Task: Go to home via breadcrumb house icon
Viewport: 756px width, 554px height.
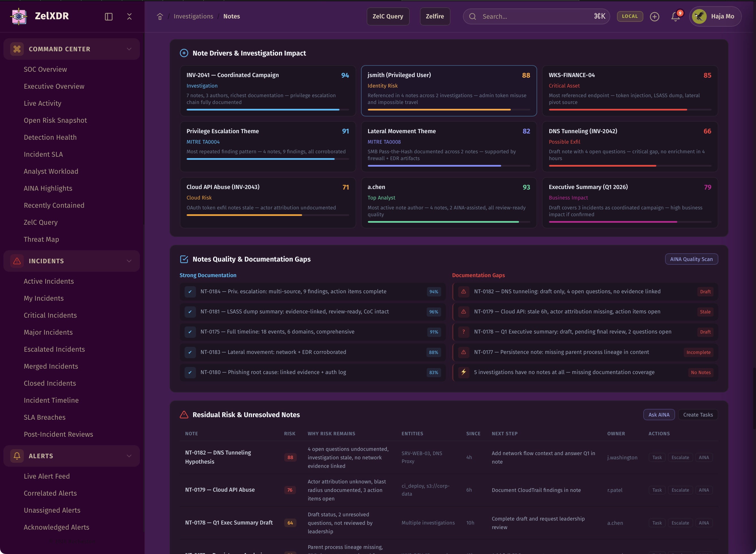Action: pyautogui.click(x=160, y=16)
